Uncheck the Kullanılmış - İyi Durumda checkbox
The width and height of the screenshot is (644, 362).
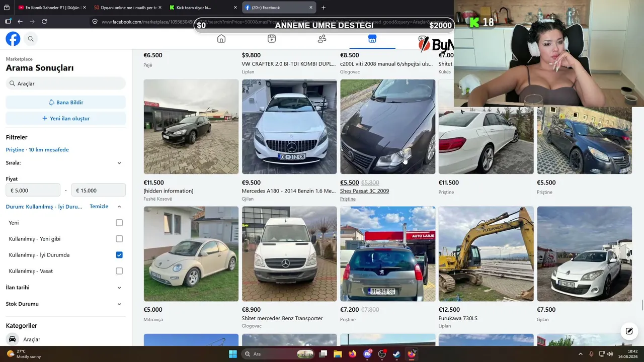[119, 255]
